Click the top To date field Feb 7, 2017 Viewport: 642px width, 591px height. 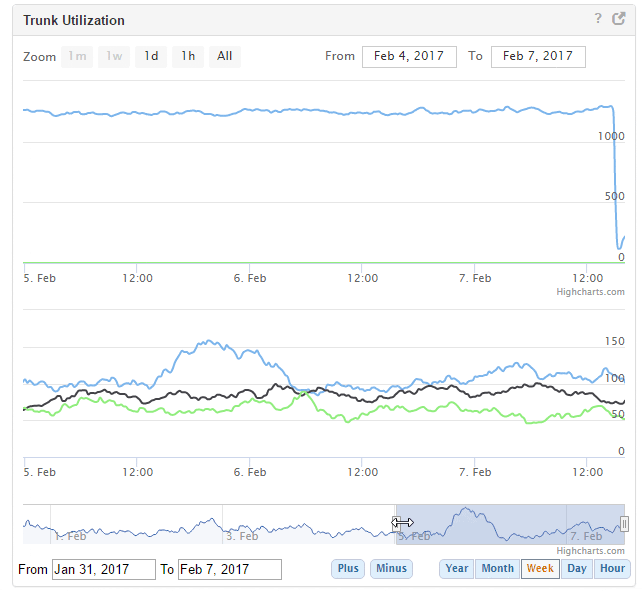pos(538,56)
